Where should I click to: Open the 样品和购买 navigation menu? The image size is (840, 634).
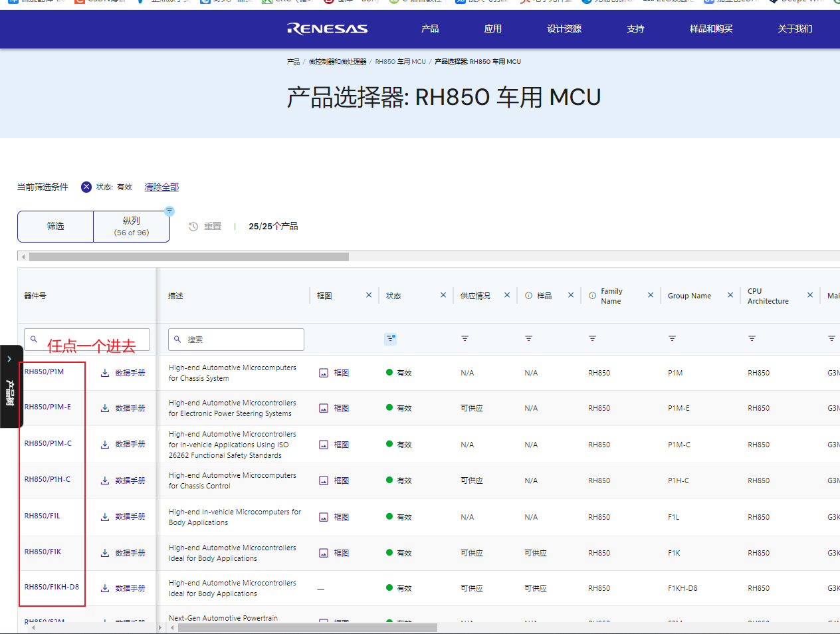(x=711, y=29)
